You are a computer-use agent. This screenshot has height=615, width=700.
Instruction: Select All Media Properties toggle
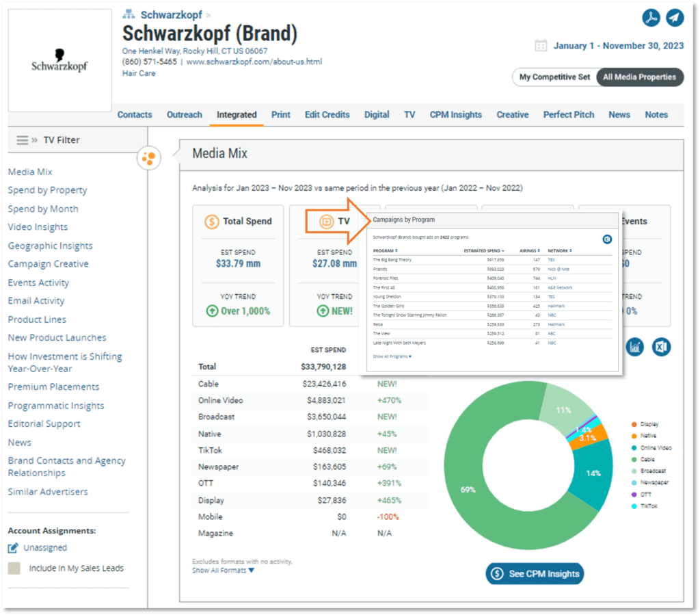pos(640,77)
